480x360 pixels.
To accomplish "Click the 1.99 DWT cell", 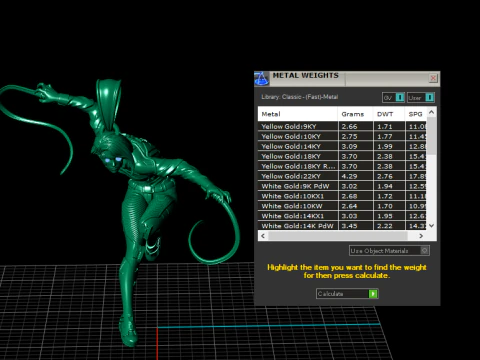I will pyautogui.click(x=389, y=146).
